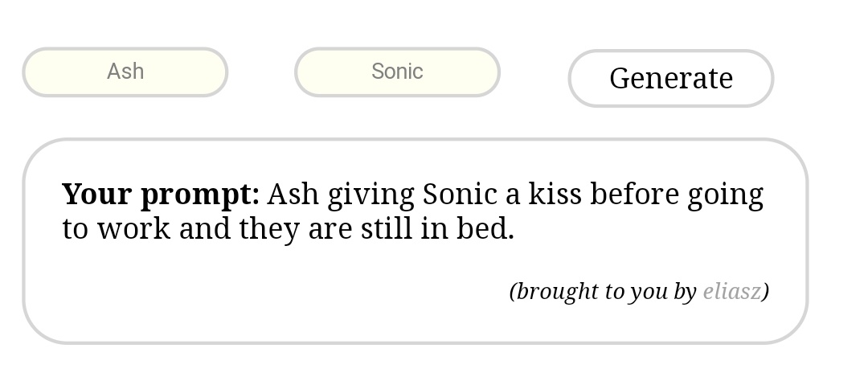Click the Generate button
868x377 pixels.
tap(670, 79)
